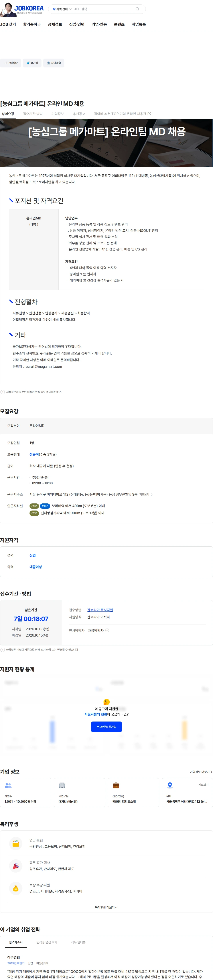Open the 기업정보 더보기 link
The width and height of the screenshot is (213, 980).
click(201, 772)
